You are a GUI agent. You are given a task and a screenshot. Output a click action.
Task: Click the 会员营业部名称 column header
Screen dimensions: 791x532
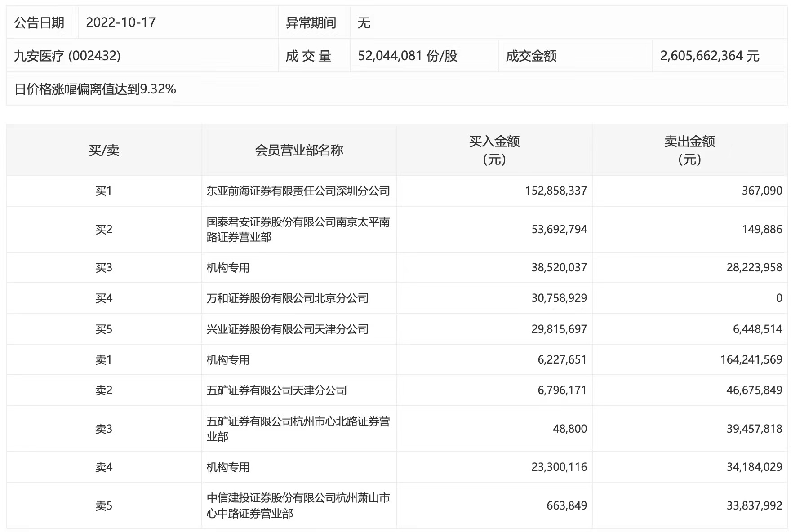point(299,150)
